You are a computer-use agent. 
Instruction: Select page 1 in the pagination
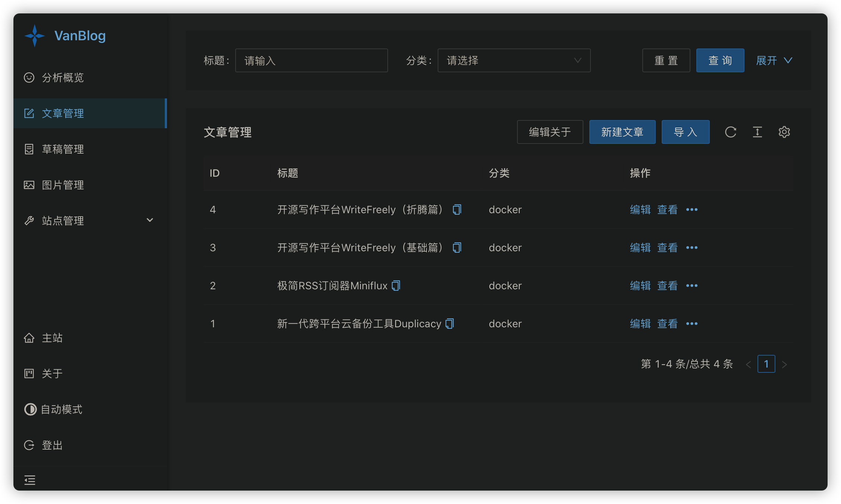tap(766, 364)
